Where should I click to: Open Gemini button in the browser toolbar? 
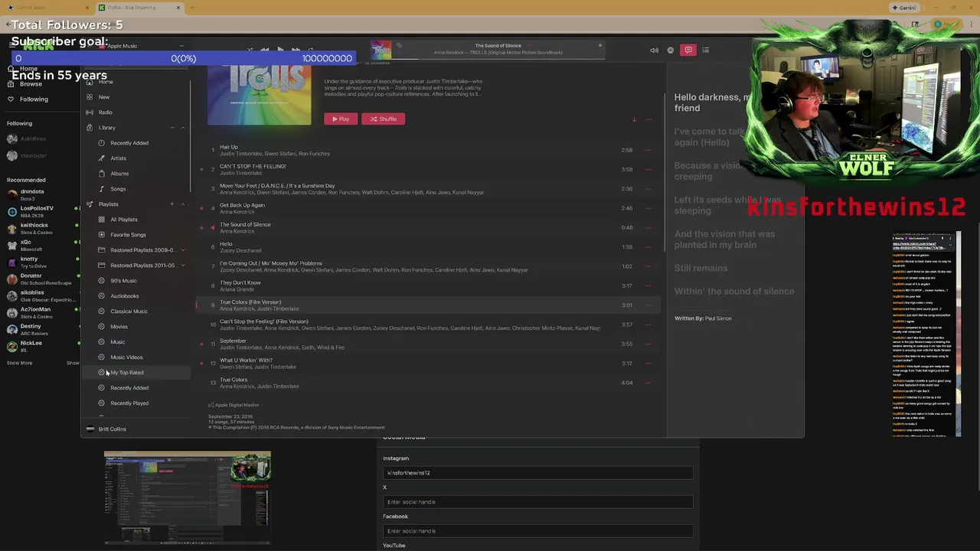[x=904, y=8]
